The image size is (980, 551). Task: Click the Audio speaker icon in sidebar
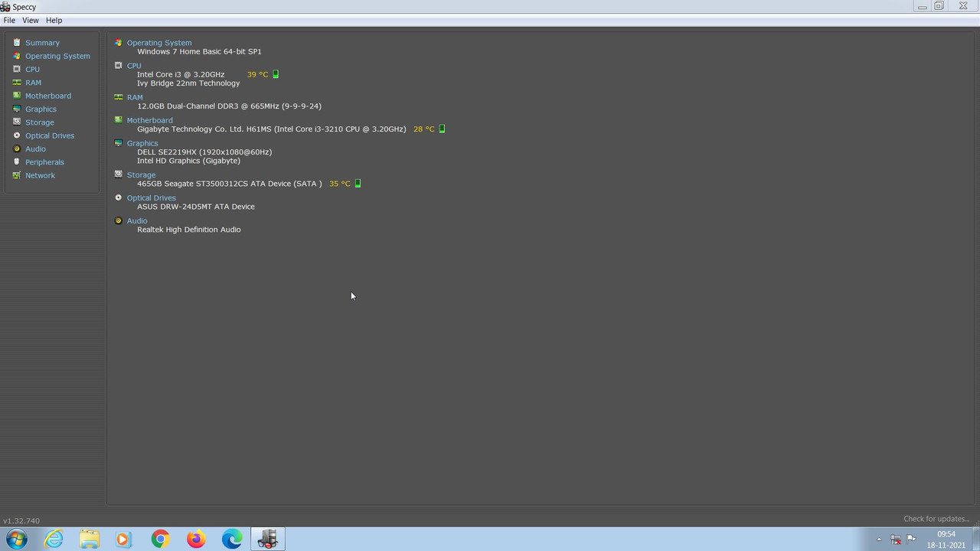17,148
